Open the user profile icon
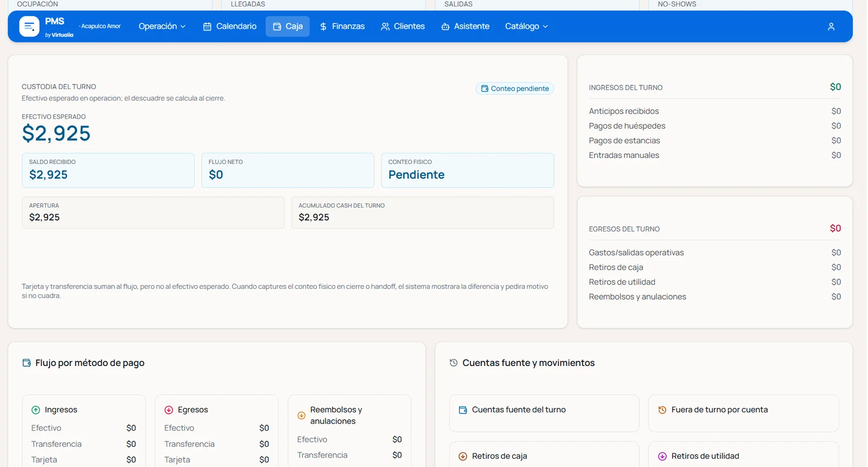The width and height of the screenshot is (868, 467). [x=831, y=27]
